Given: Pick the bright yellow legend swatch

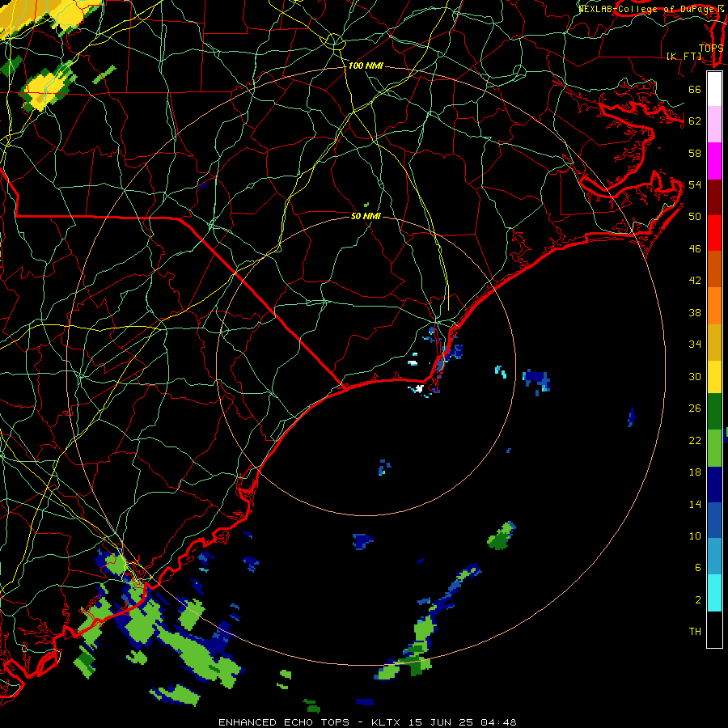Looking at the screenshot, I should click(x=714, y=376).
